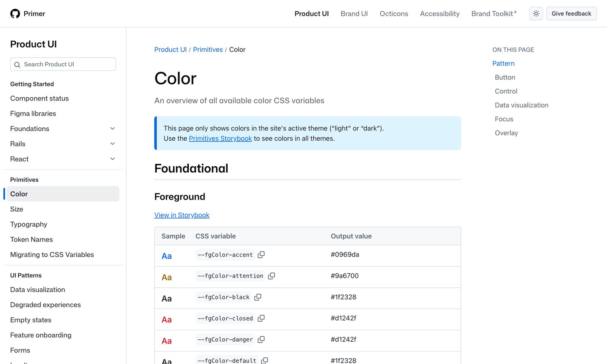This screenshot has height=364, width=607.
Task: Click the GitHub Primer logo icon
Action: click(x=15, y=14)
